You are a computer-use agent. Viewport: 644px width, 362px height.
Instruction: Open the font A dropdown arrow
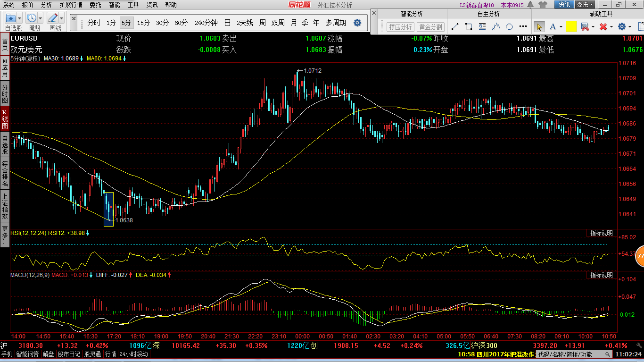pos(561,27)
